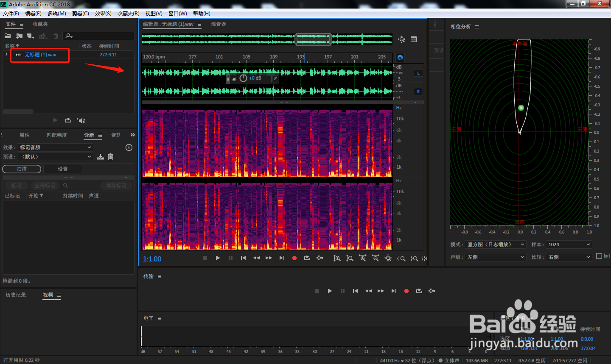Open the 效果 dropdown showing 标记音频
The image size is (611, 364).
point(55,147)
